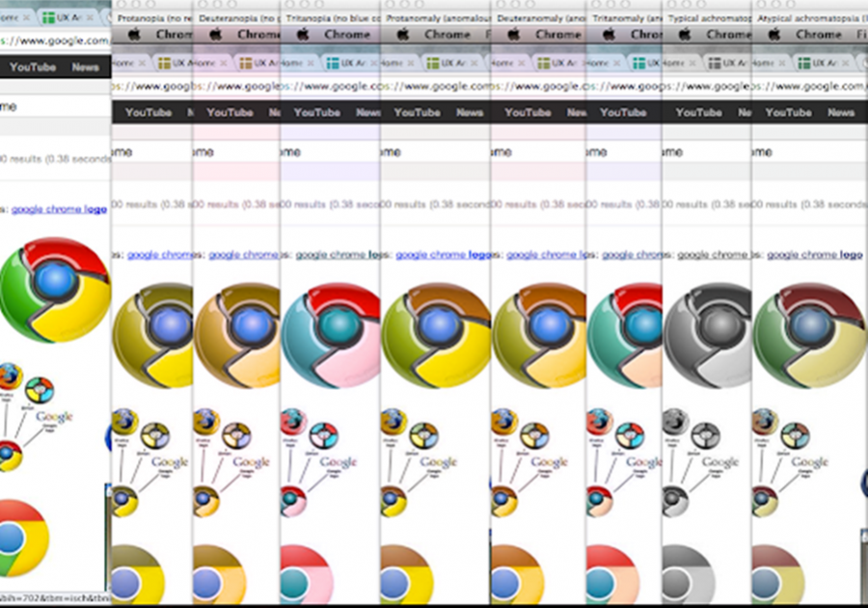This screenshot has height=608, width=868.
Task: Click the large Chrome logo in the Tritanomaly window
Action: coord(624,336)
